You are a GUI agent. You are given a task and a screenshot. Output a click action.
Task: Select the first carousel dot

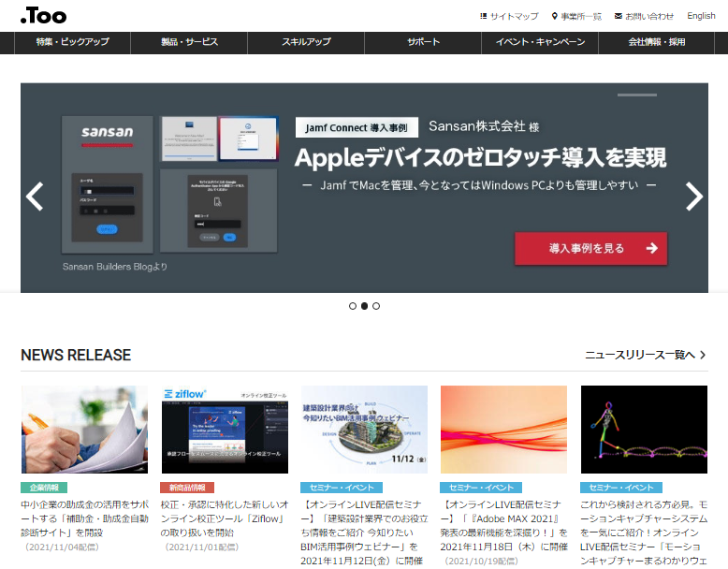[x=353, y=306]
